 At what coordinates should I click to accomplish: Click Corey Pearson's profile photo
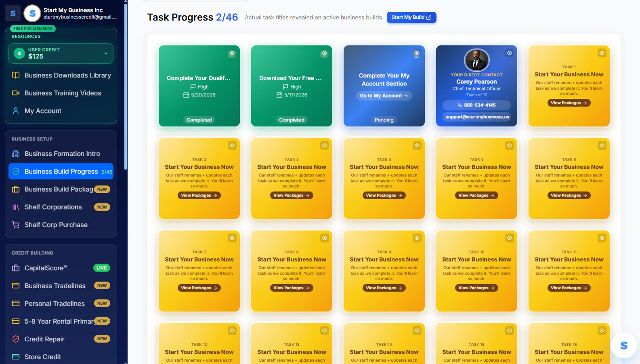pyautogui.click(x=477, y=60)
